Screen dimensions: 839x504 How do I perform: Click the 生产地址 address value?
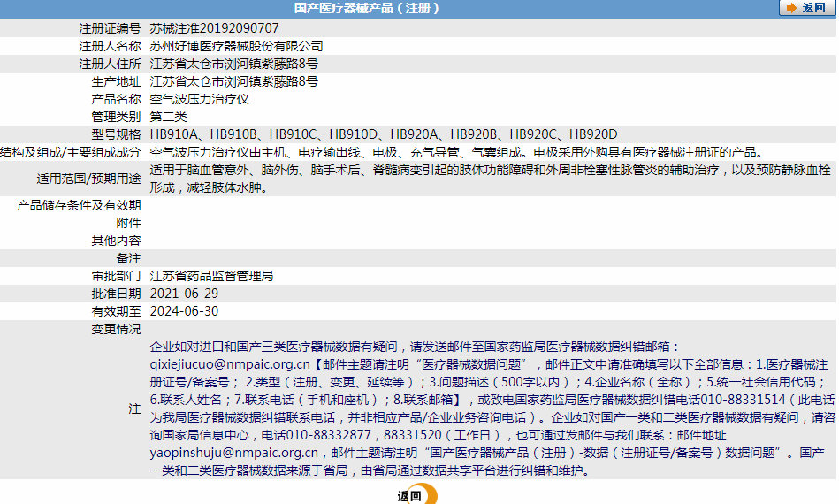pos(233,81)
